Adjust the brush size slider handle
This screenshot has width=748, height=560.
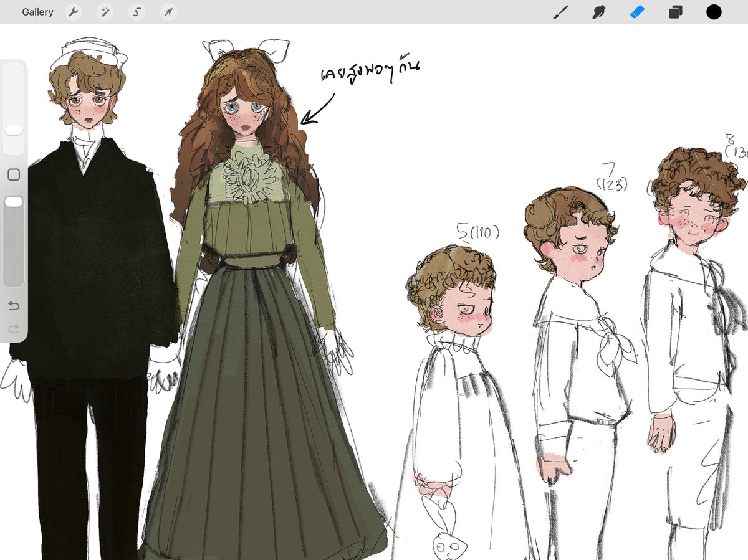(14, 130)
